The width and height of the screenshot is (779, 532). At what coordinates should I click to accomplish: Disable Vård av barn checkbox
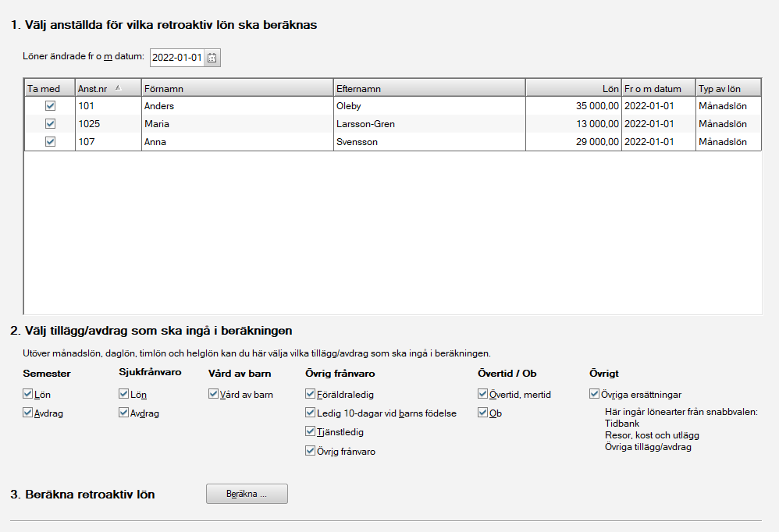point(214,395)
